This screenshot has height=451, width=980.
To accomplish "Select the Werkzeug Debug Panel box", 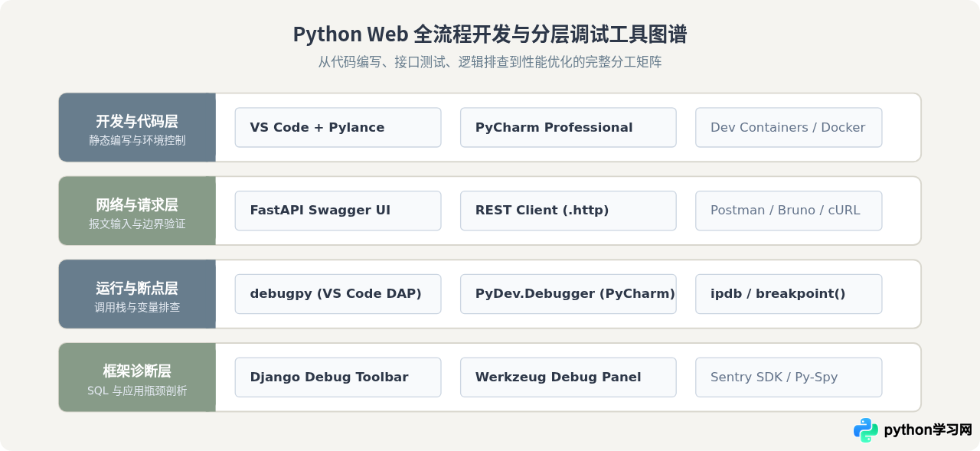I will [x=568, y=377].
